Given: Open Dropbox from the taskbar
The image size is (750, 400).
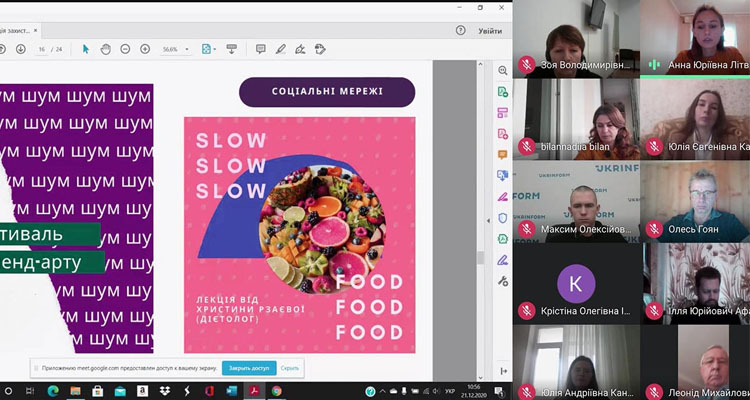Looking at the screenshot, I should [165, 391].
